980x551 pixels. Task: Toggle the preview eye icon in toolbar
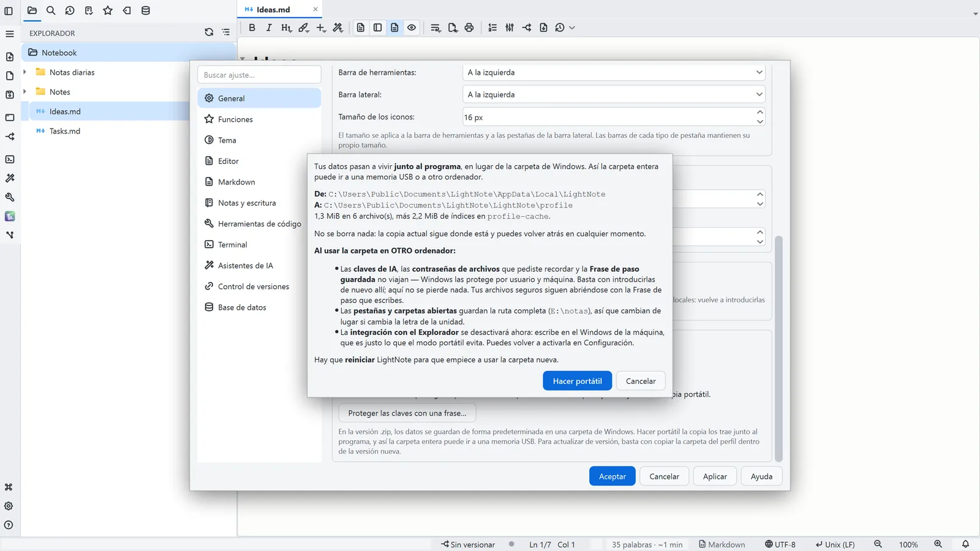(412, 28)
